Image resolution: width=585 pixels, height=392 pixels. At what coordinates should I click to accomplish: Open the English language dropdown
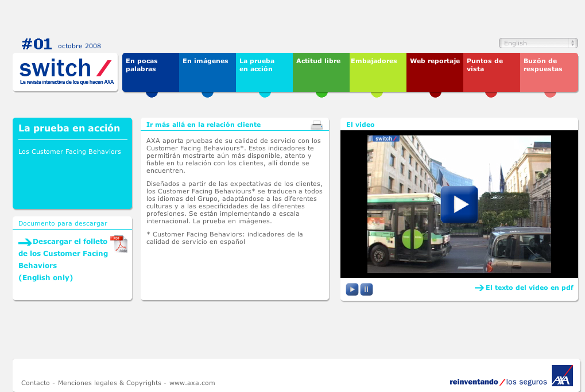tap(538, 43)
